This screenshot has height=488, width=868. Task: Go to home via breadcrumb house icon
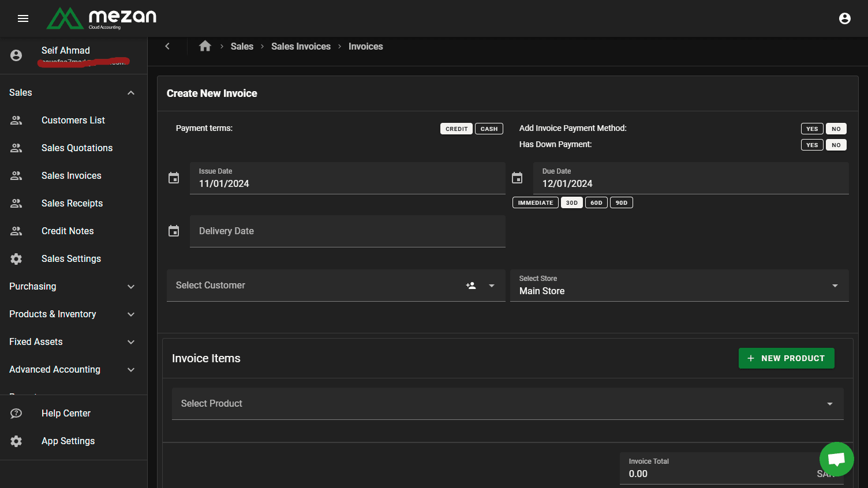pyautogui.click(x=205, y=46)
